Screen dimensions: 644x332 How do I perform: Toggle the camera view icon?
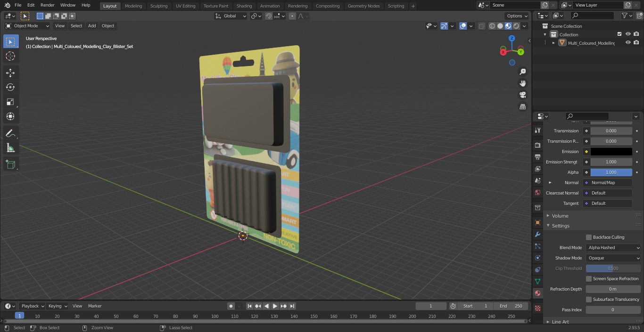522,95
